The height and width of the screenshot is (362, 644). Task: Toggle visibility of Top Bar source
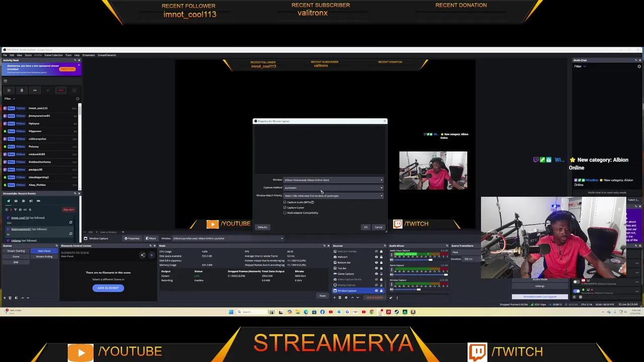[x=376, y=268]
